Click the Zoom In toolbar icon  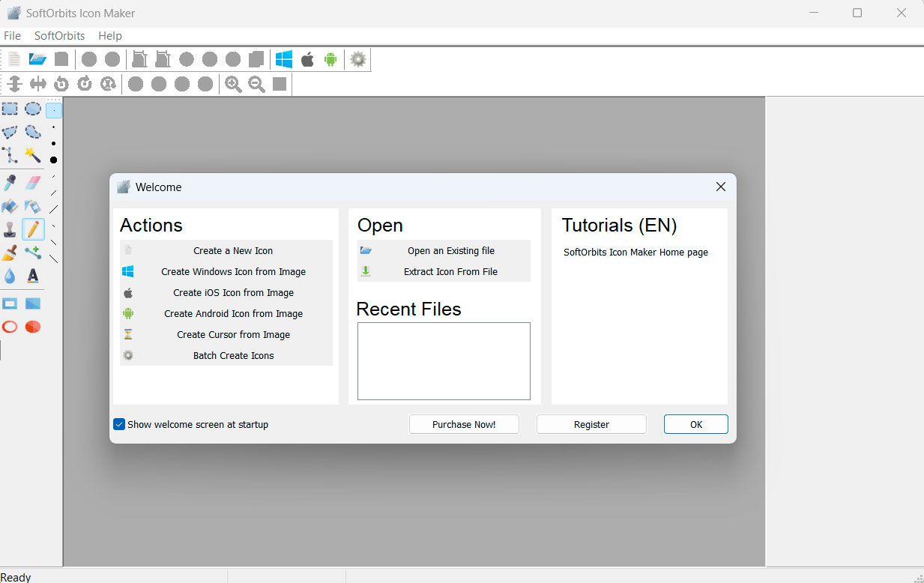(233, 84)
